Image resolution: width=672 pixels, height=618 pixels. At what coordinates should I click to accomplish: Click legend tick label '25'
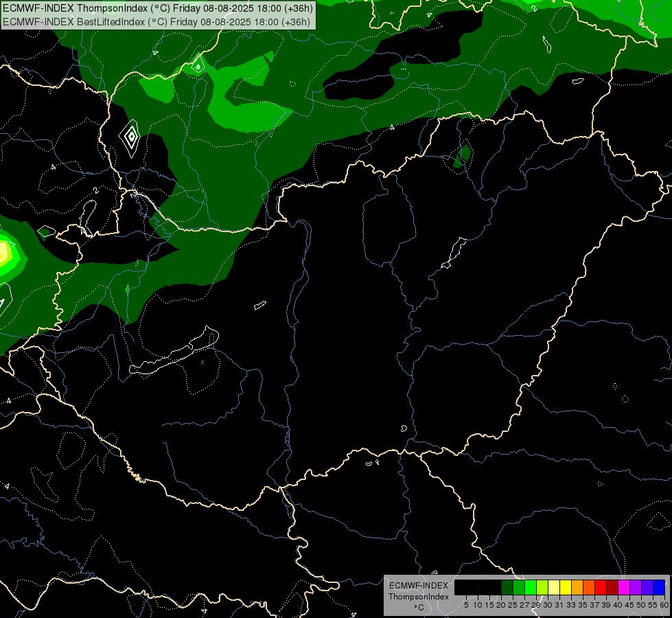pyautogui.click(x=513, y=605)
